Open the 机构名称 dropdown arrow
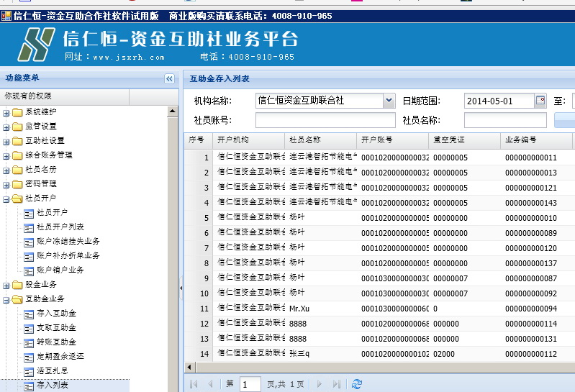Screen dimensions: 575x392 (389, 101)
